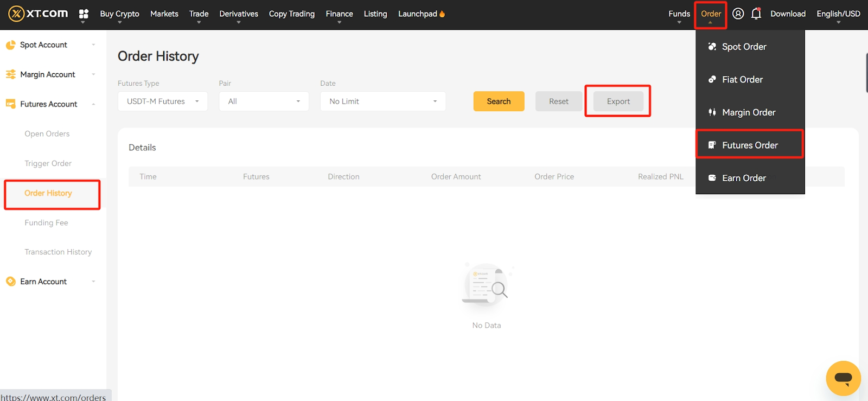
Task: Open the Futures Type dropdown
Action: coord(163,101)
